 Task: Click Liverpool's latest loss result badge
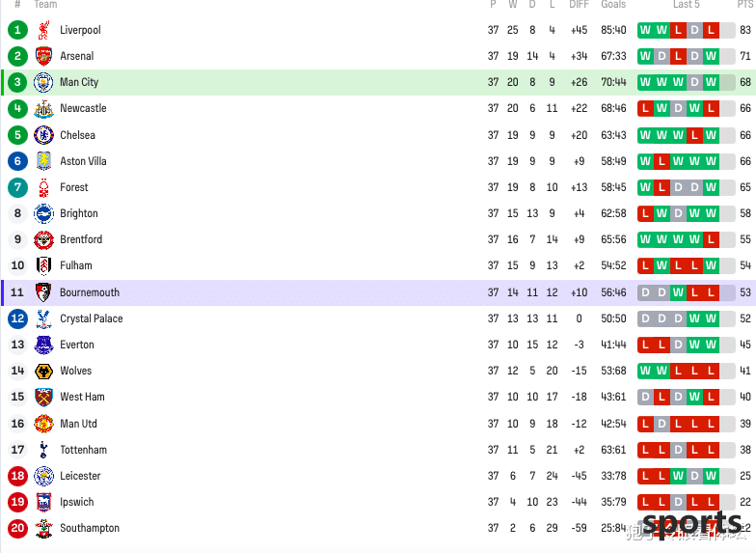click(x=711, y=30)
